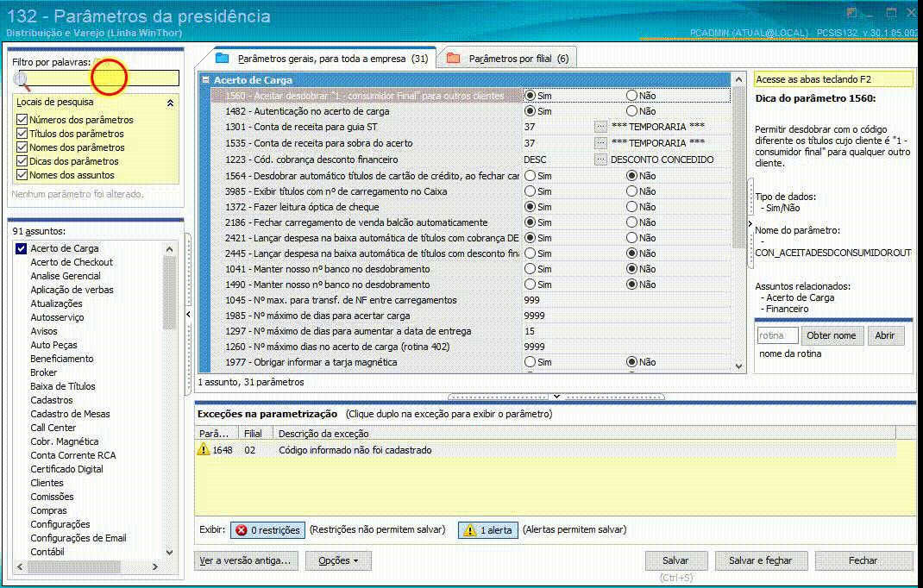The width and height of the screenshot is (923, 588).
Task: Uncheck Nomes dos assuntos
Action: click(22, 175)
